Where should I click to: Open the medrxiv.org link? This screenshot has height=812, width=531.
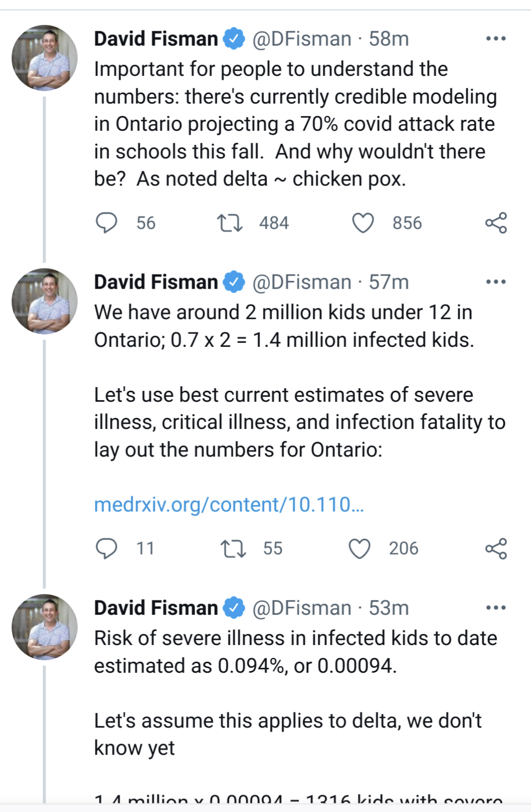(x=229, y=504)
